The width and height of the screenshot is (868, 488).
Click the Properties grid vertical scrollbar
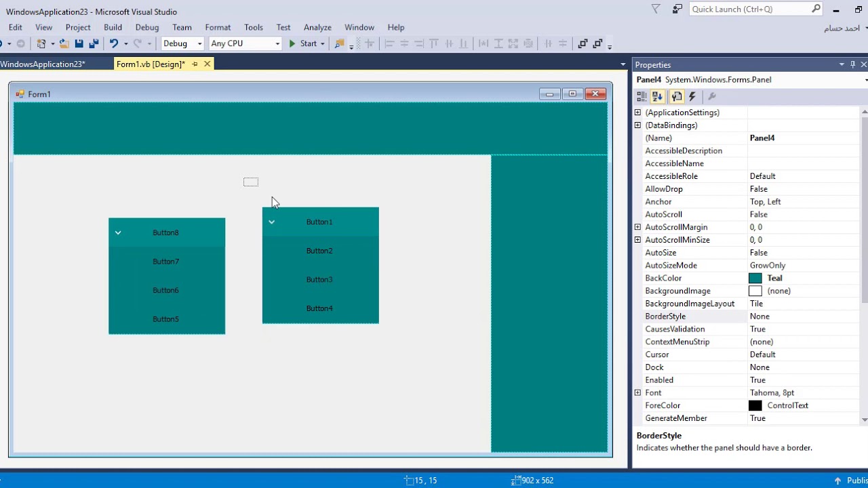pyautogui.click(x=864, y=265)
